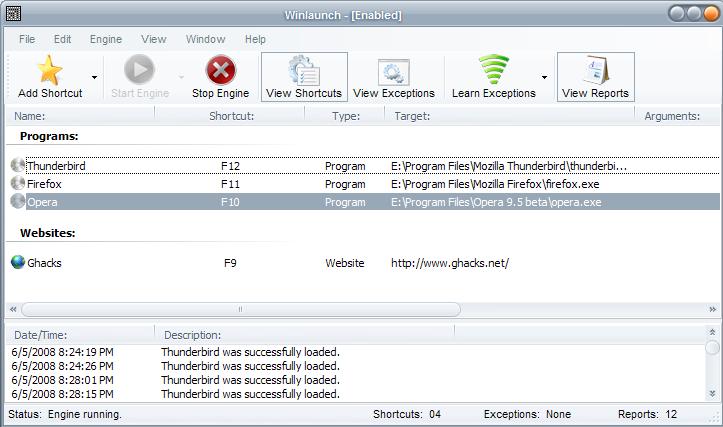Open the View Exceptions panel icon
The image size is (723, 427).
(x=393, y=72)
